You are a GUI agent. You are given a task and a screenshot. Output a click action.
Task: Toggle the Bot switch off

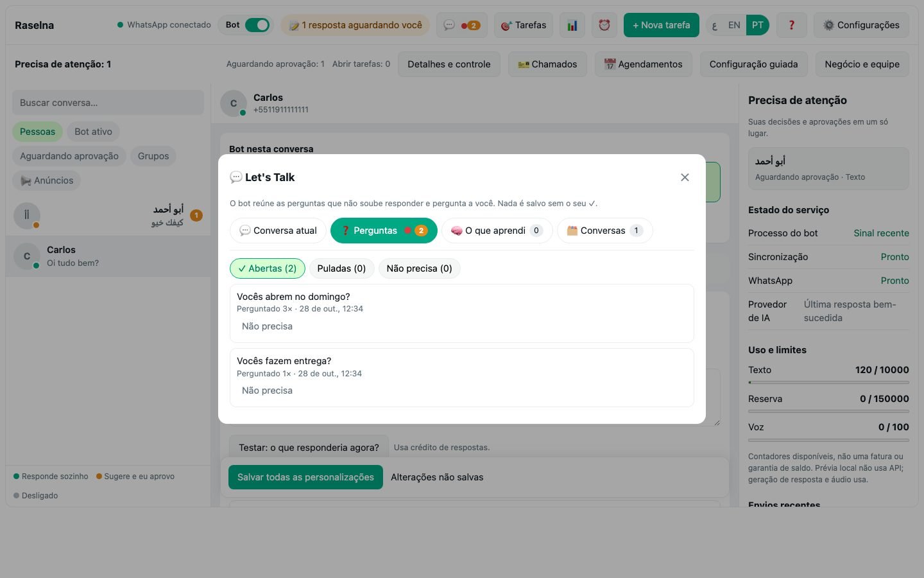(257, 25)
